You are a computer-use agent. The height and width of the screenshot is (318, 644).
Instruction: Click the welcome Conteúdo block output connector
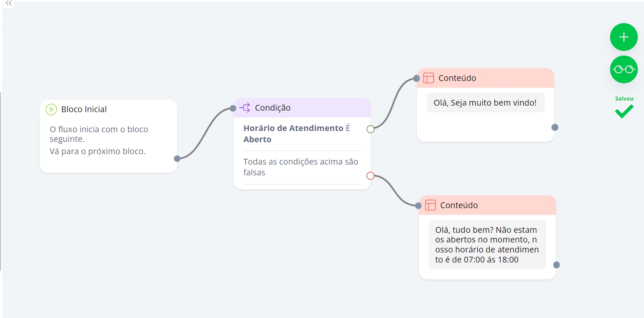[555, 127]
